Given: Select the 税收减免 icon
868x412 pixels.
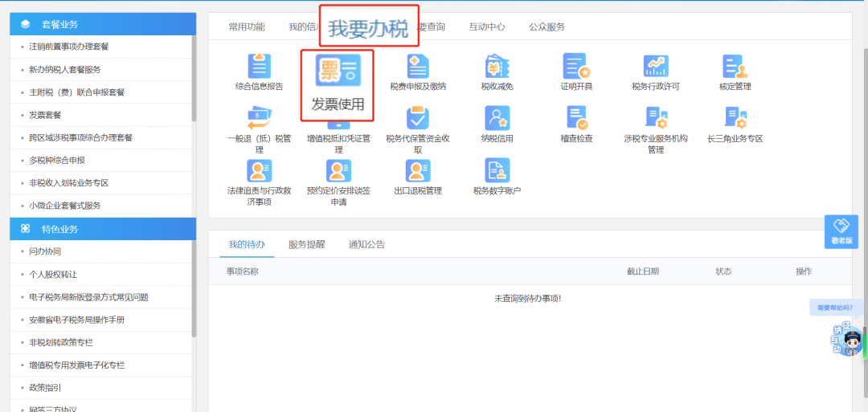Looking at the screenshot, I should click(497, 67).
